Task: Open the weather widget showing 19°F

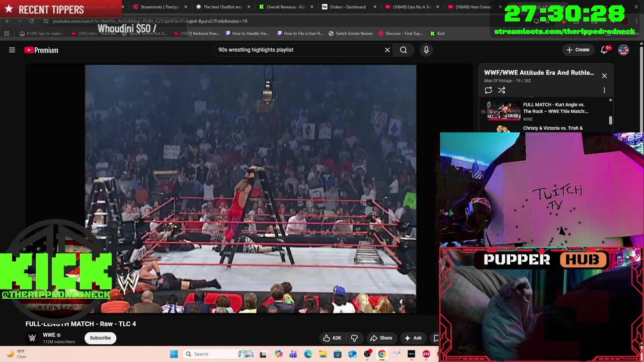Action: pos(17,354)
